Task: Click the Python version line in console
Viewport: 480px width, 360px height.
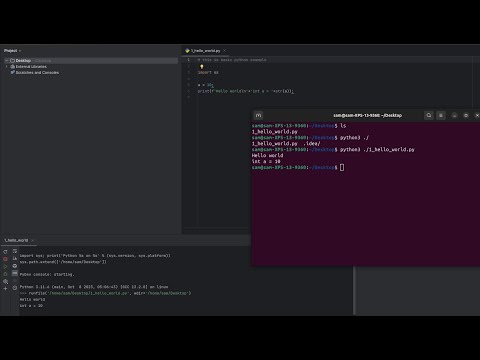Action: pyautogui.click(x=94, y=287)
